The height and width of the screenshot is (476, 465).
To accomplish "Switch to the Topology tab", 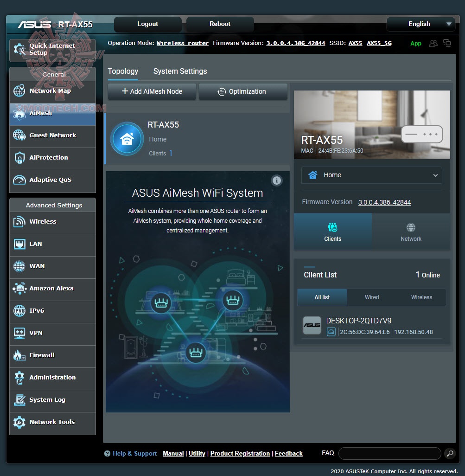I will (x=123, y=71).
